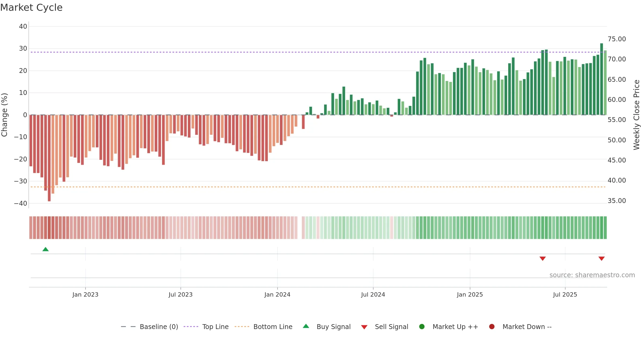Click the 35.00 right axis value
This screenshot has width=644, height=362.
click(617, 201)
